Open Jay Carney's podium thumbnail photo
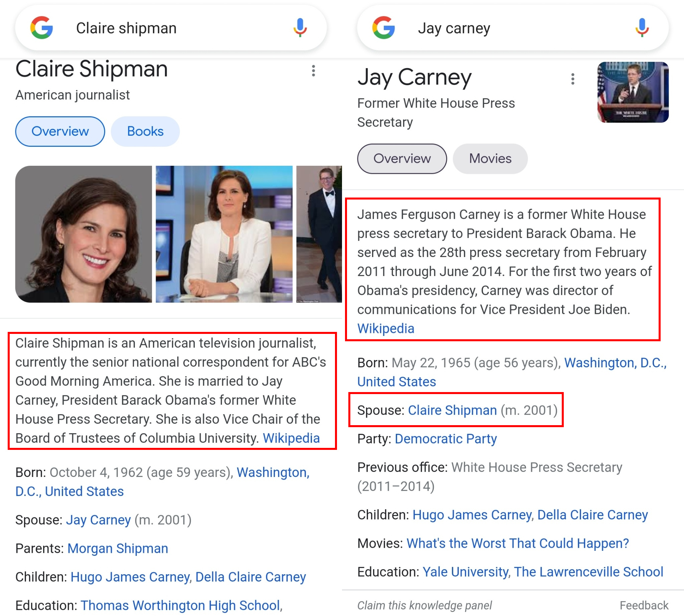The width and height of the screenshot is (684, 616). coord(633,92)
